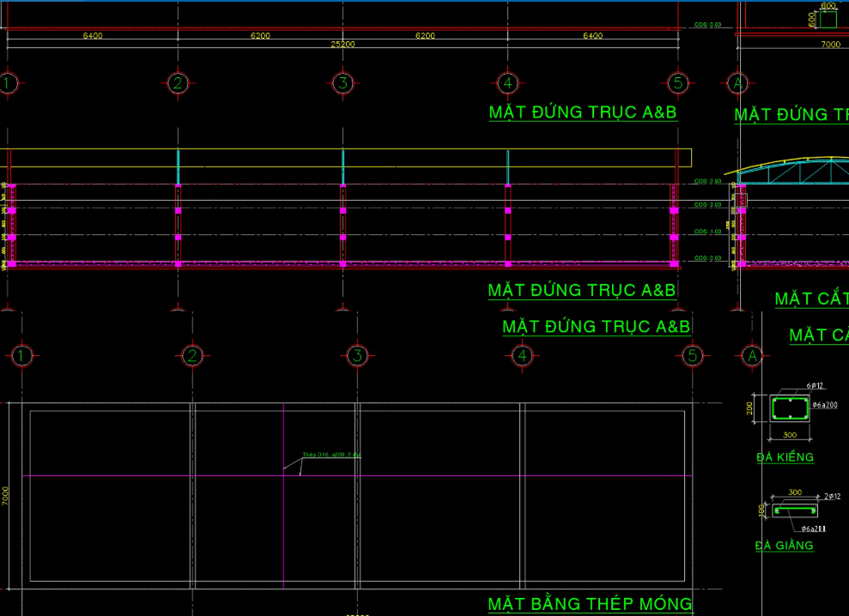This screenshot has width=849, height=616.
Task: Select the green 600x600 square column symbol
Action: [828, 19]
